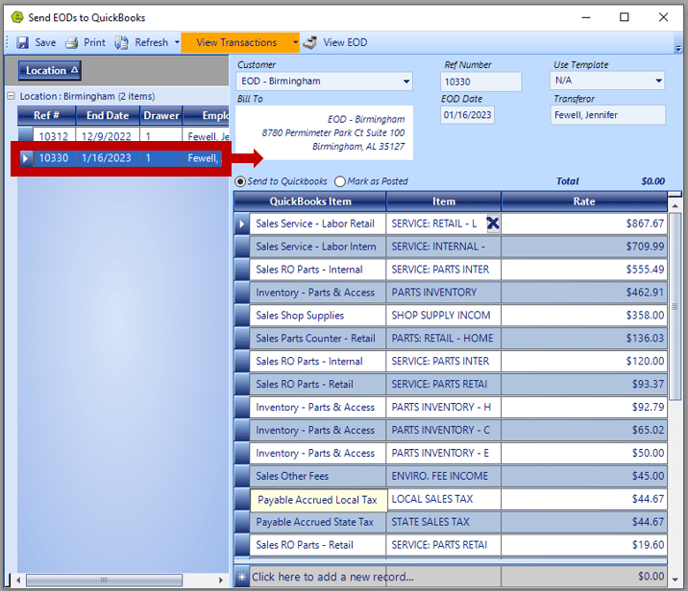Click Sales Parts Counter - Retail cell

[317, 338]
